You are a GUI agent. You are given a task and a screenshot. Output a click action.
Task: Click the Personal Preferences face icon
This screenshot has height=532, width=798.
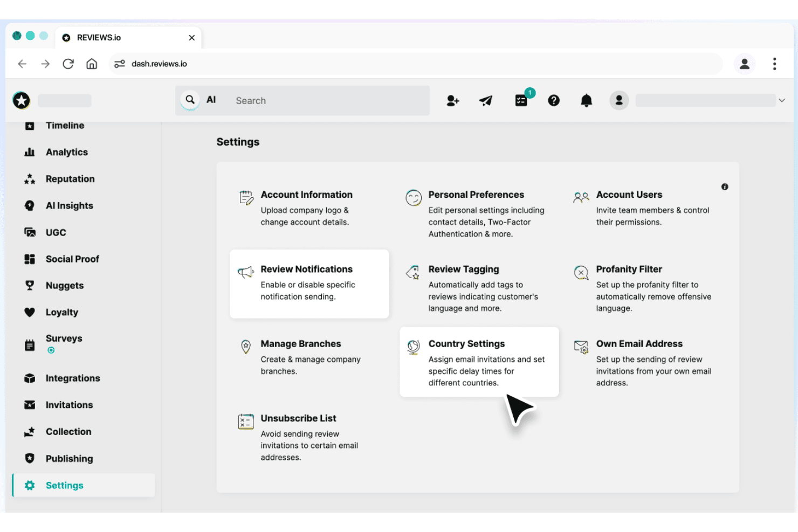coord(414,198)
